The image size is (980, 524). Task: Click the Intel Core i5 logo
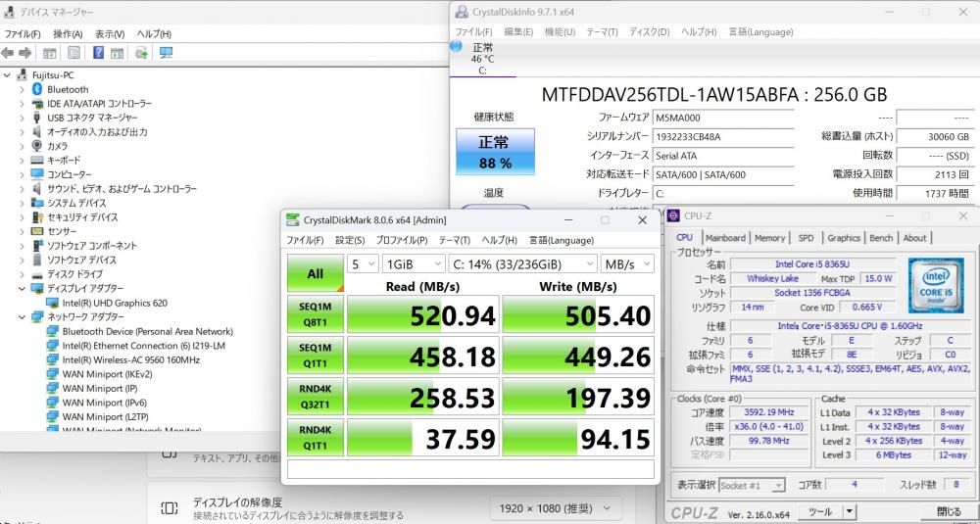[935, 283]
